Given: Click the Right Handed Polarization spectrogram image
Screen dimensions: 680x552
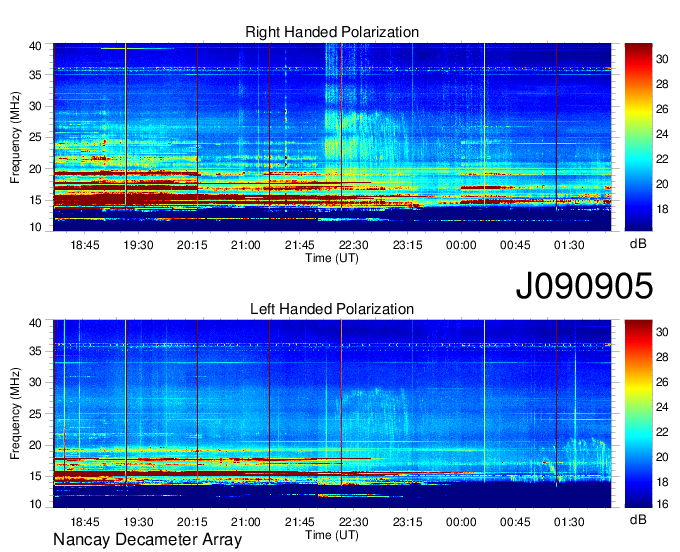Looking at the screenshot, I should point(332,137).
